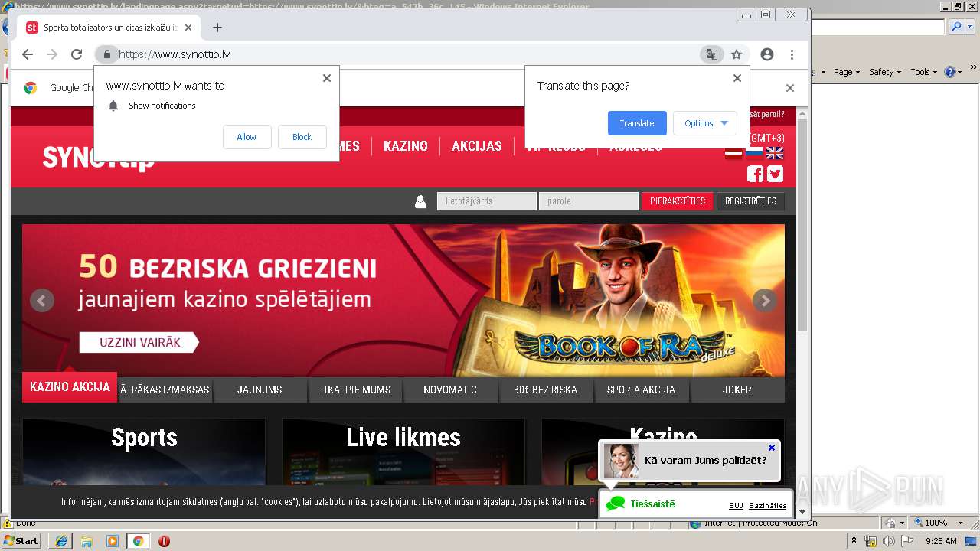This screenshot has width=980, height=551.
Task: Select KAZINO AKCIJA banner tab
Action: (x=70, y=387)
